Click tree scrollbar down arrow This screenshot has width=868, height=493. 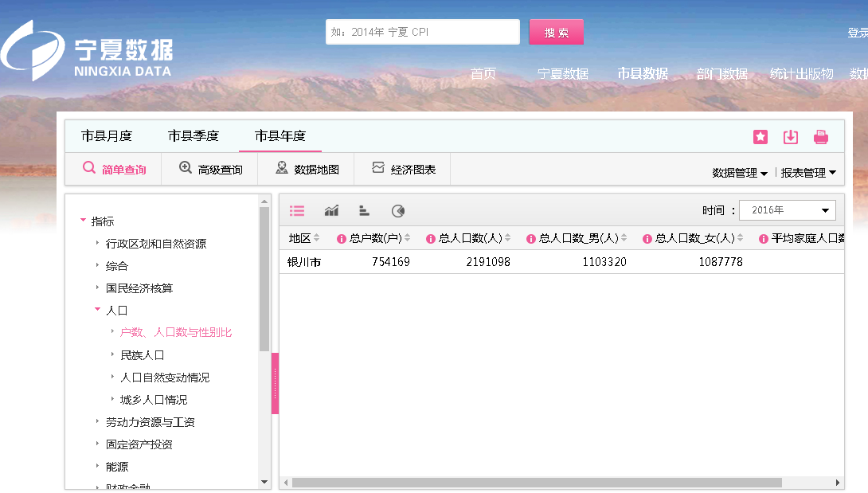(x=264, y=483)
